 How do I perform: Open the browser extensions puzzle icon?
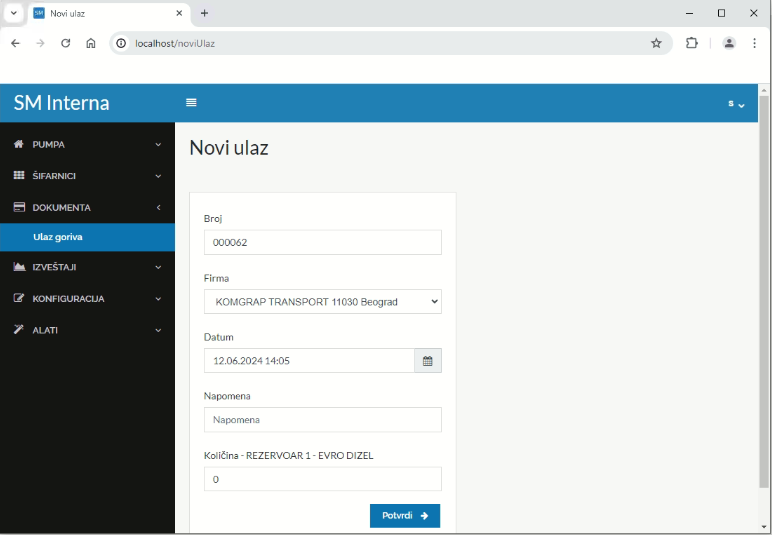[691, 43]
